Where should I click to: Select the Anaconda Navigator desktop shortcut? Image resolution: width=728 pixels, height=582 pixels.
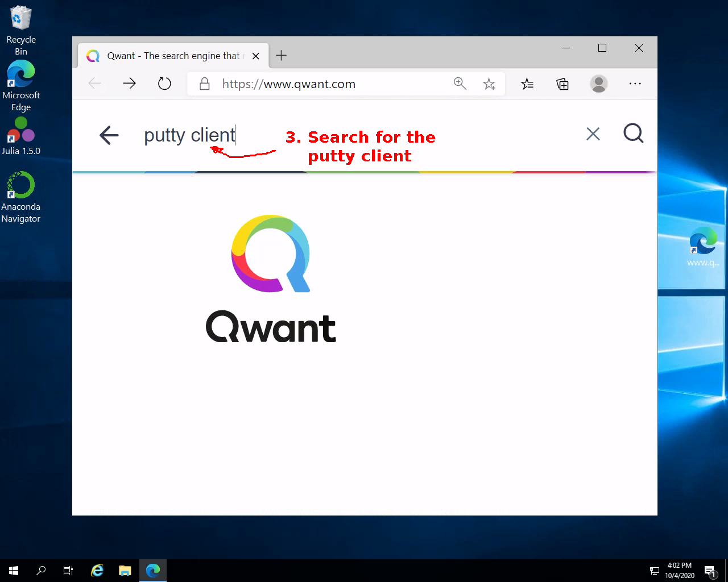[21, 197]
